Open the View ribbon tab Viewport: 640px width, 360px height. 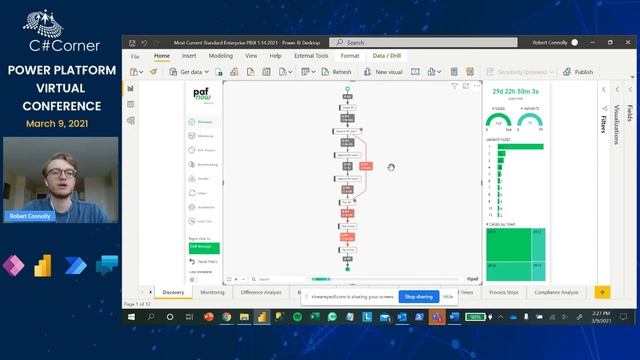click(x=251, y=56)
